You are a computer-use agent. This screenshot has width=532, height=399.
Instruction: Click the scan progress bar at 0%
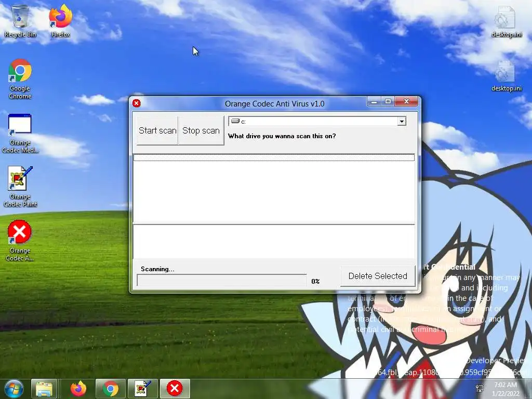222,280
